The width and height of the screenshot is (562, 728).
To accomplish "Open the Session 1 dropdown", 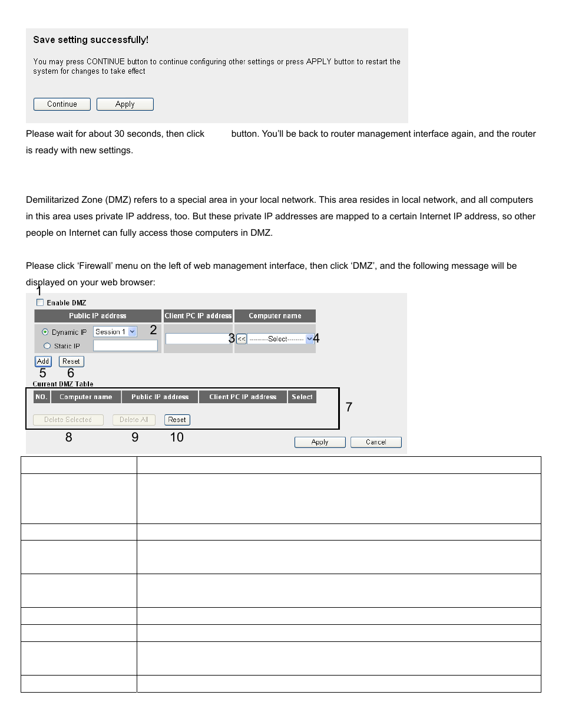I will (115, 332).
